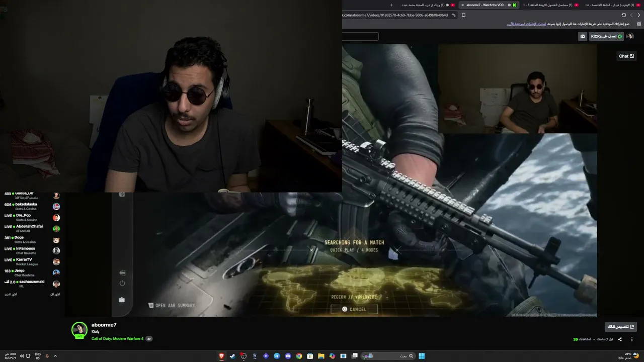Click the address bar URL
644x362 pixels.
point(395,15)
